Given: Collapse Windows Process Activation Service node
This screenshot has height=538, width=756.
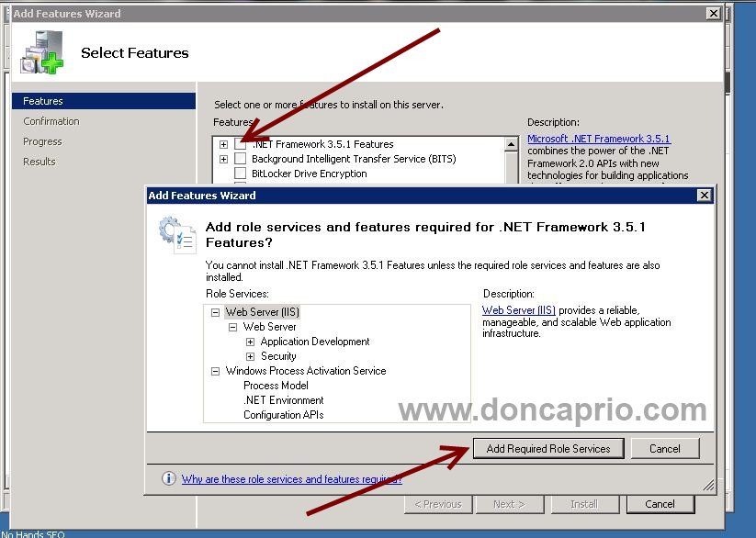Looking at the screenshot, I should [x=216, y=371].
